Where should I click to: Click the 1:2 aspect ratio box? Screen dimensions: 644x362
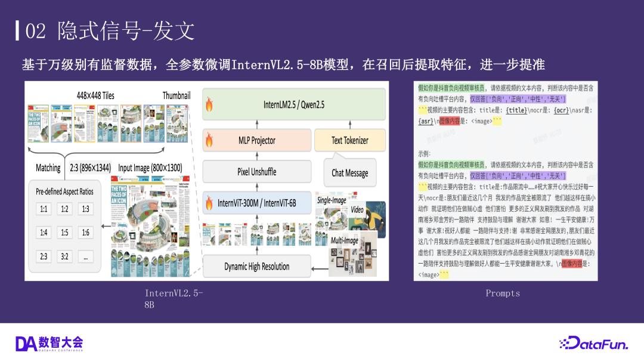pos(64,209)
